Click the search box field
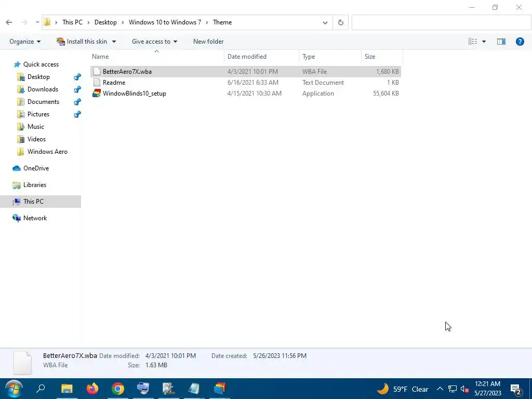Screen dimensions: 532x399 (x=442, y=23)
